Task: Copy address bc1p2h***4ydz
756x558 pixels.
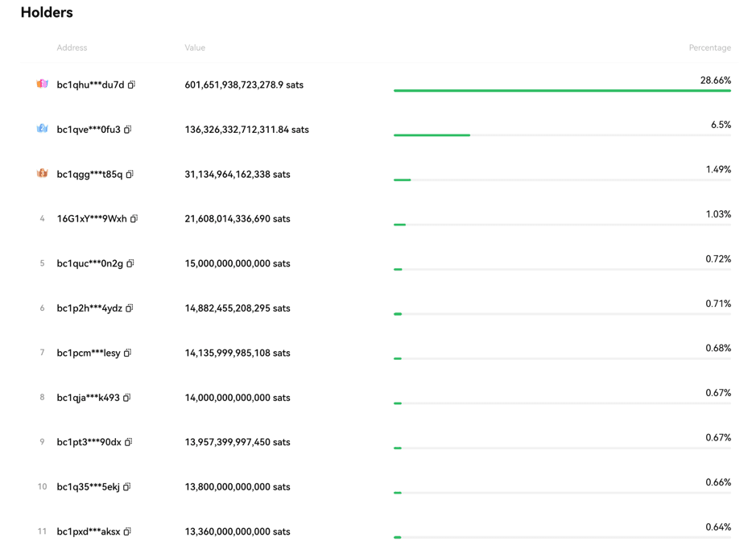Action: pos(130,308)
